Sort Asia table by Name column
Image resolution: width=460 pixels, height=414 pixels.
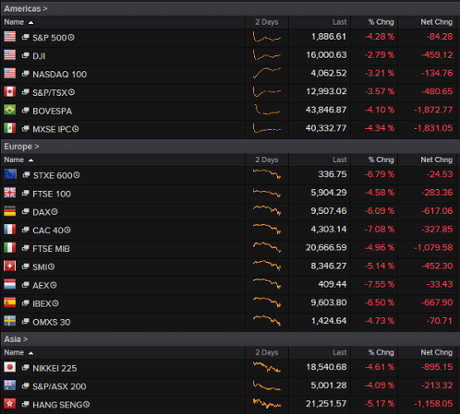pos(18,353)
